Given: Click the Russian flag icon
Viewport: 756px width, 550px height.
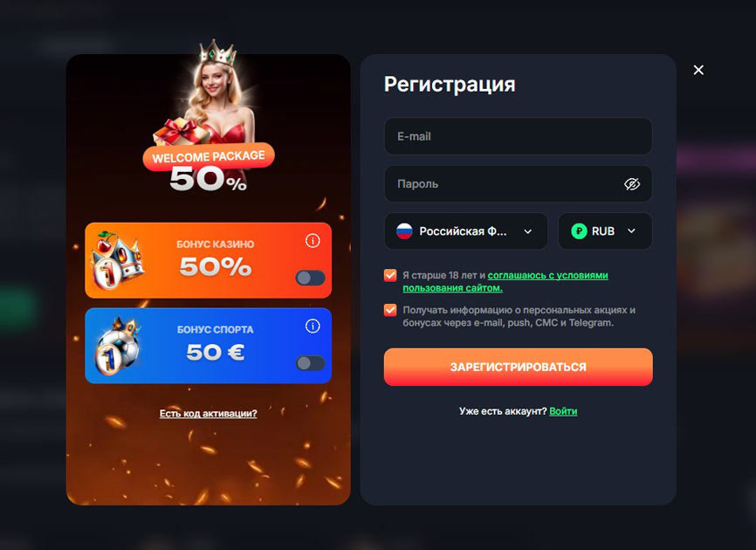Looking at the screenshot, I should 404,231.
